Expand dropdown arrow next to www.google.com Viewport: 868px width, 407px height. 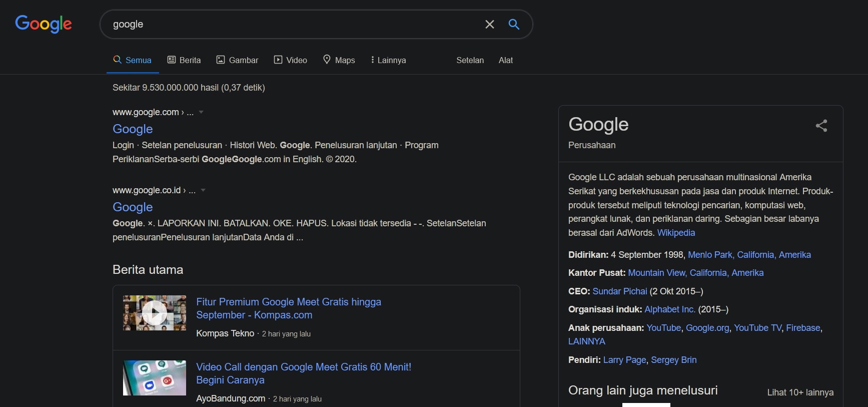[x=201, y=112]
